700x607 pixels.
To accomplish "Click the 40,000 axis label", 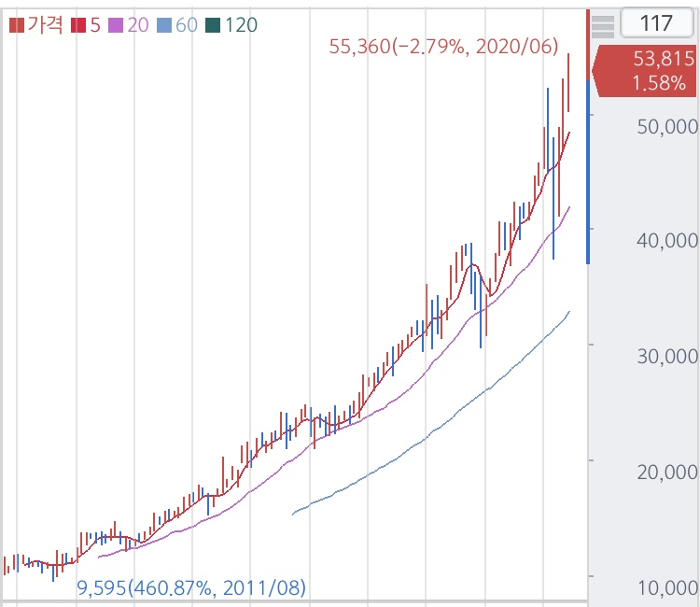I will click(668, 241).
